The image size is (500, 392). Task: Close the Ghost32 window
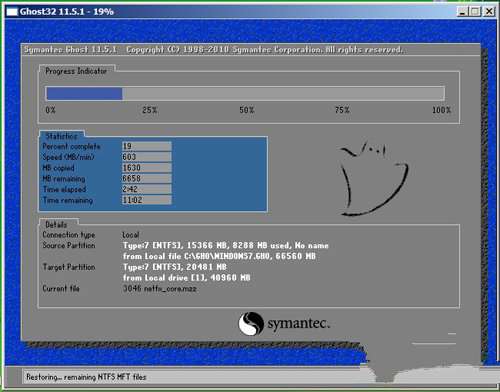point(489,12)
